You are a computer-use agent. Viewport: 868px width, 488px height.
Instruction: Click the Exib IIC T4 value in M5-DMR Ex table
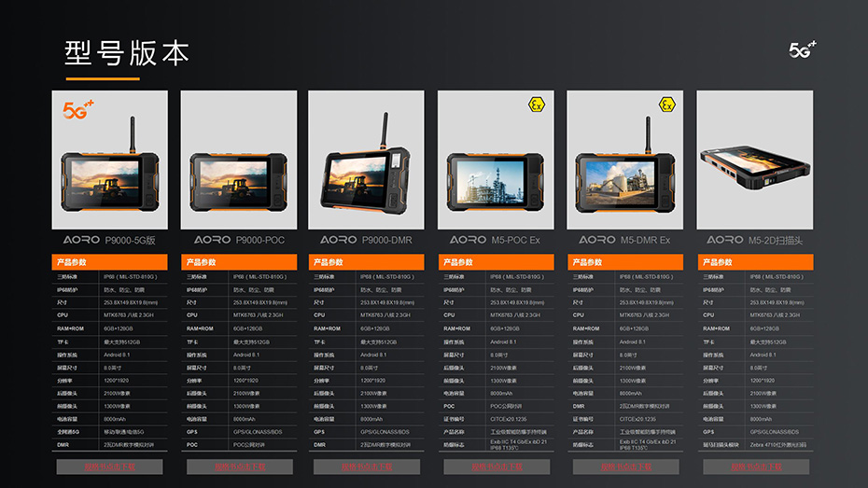(649, 445)
